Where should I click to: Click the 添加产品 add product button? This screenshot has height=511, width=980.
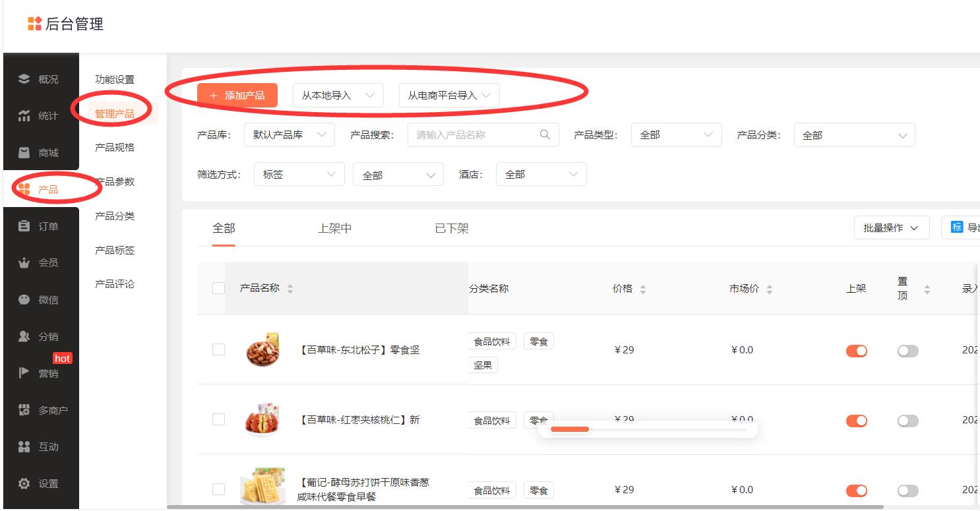coord(237,95)
